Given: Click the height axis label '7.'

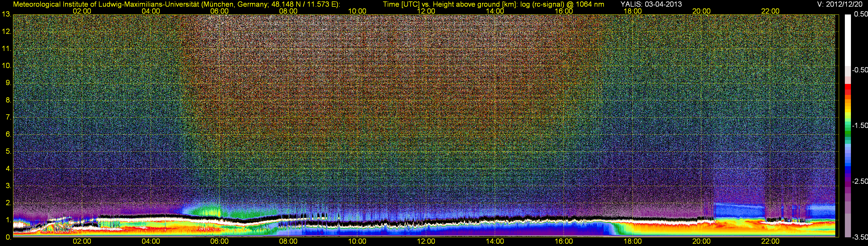Looking at the screenshot, I should [x=8, y=117].
